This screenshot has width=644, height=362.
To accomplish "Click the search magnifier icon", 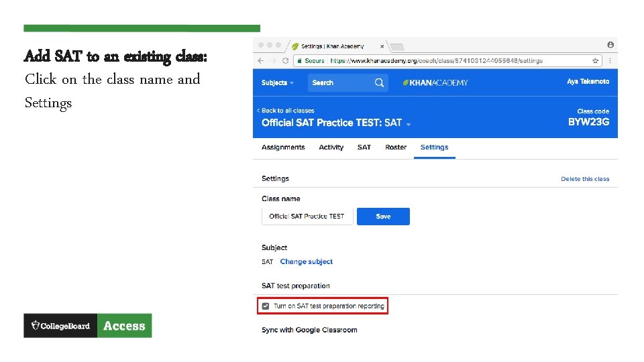I will point(379,83).
